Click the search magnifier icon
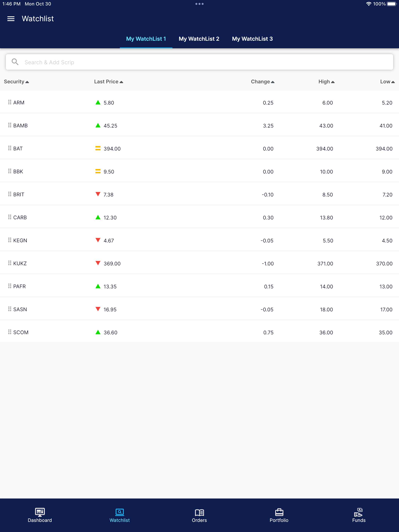 (15, 62)
